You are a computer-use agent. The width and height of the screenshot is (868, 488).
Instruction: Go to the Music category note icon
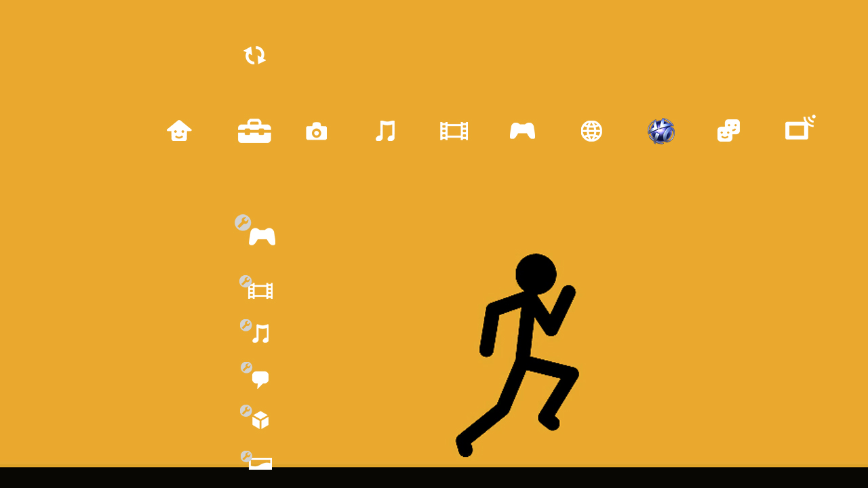click(385, 131)
